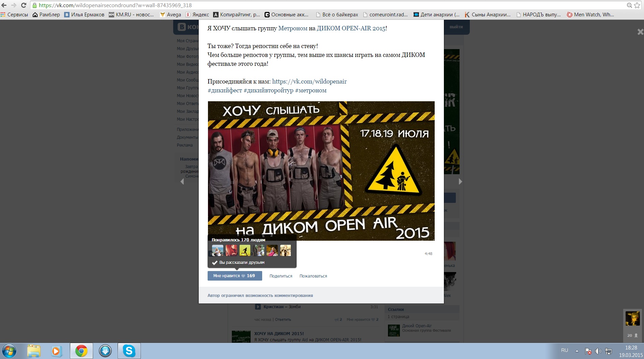Open Всё о байкерах bookmark

point(337,15)
